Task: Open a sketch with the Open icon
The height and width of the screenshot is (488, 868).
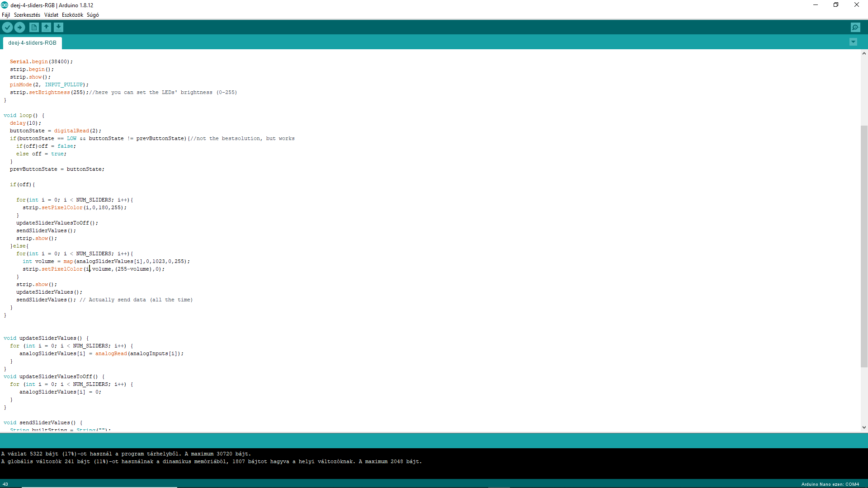Action: 46,28
